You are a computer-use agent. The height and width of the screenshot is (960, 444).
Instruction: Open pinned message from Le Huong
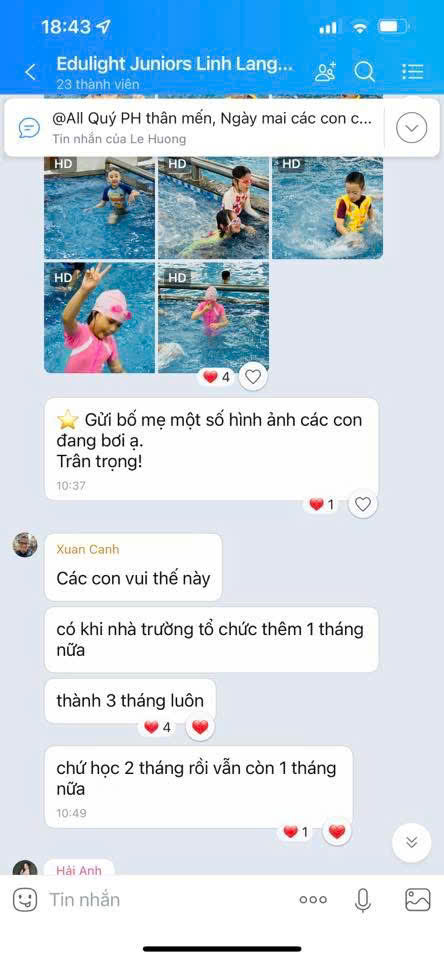point(194,127)
